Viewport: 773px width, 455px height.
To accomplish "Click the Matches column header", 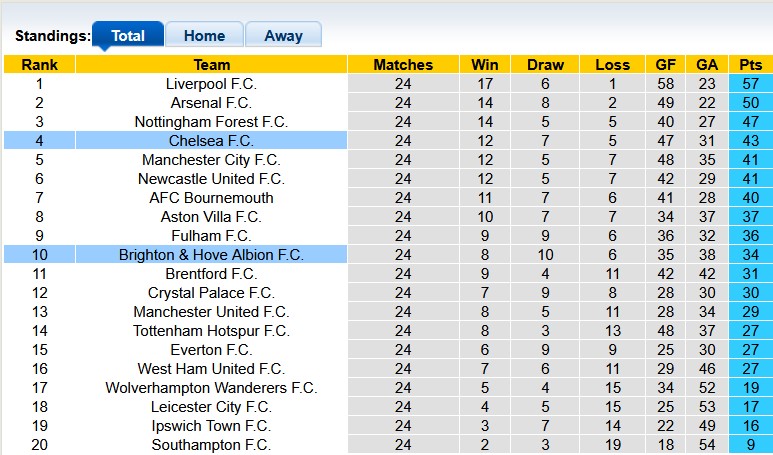I will [402, 65].
